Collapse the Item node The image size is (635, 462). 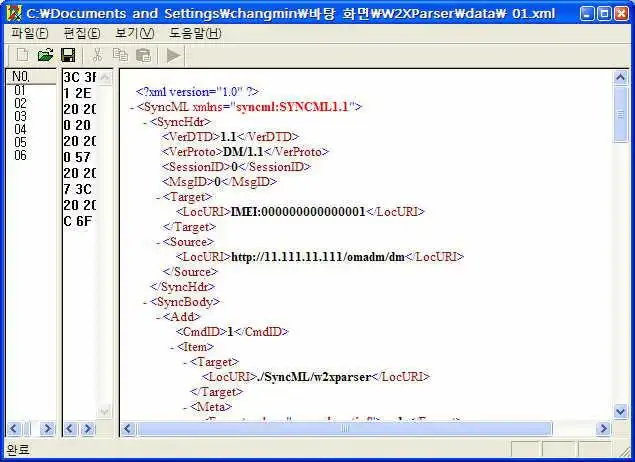tap(172, 347)
